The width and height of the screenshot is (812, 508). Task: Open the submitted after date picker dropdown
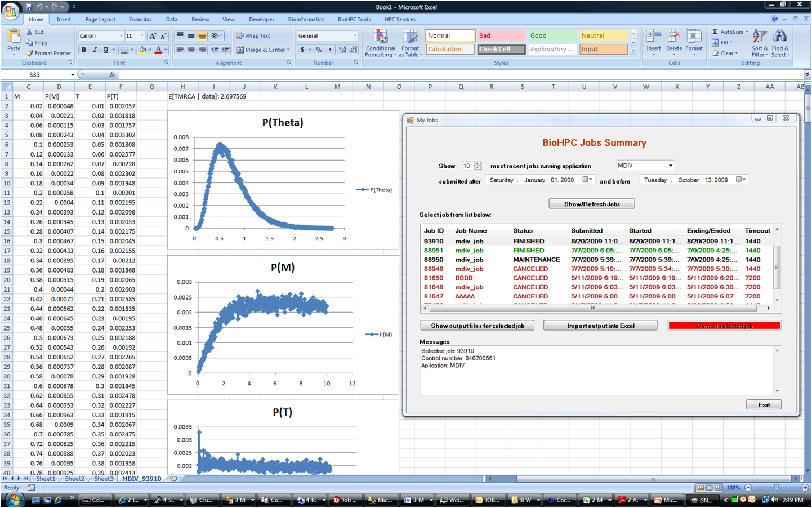pos(587,180)
